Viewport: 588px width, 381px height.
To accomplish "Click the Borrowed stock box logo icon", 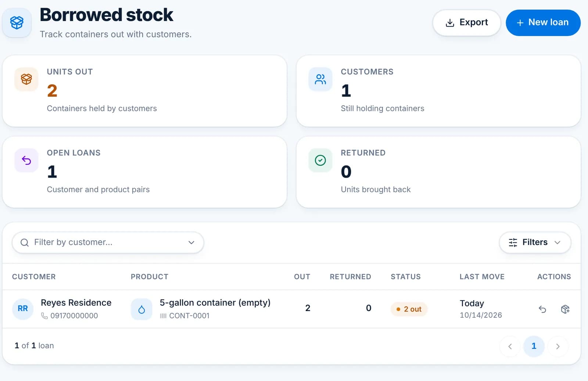I will 17,22.
